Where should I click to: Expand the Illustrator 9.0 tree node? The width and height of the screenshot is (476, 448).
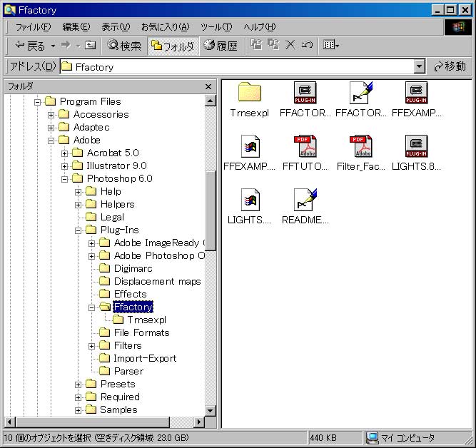[64, 166]
